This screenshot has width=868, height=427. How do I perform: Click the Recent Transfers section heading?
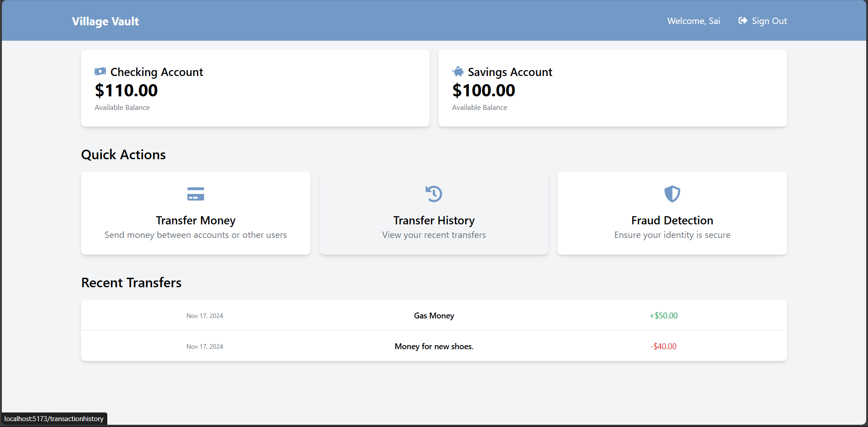point(131,282)
